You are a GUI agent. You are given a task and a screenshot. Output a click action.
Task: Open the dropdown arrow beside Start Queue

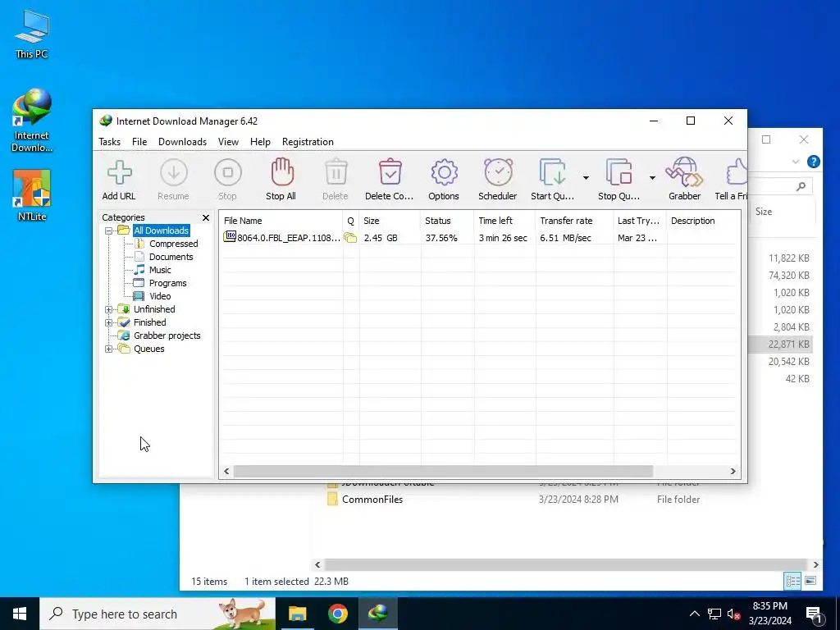(x=586, y=177)
